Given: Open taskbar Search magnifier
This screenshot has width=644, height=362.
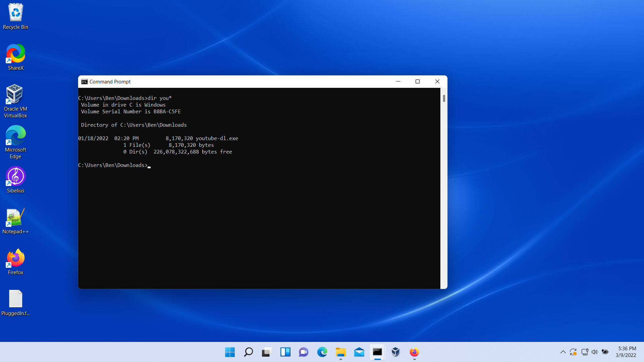Looking at the screenshot, I should 248,352.
